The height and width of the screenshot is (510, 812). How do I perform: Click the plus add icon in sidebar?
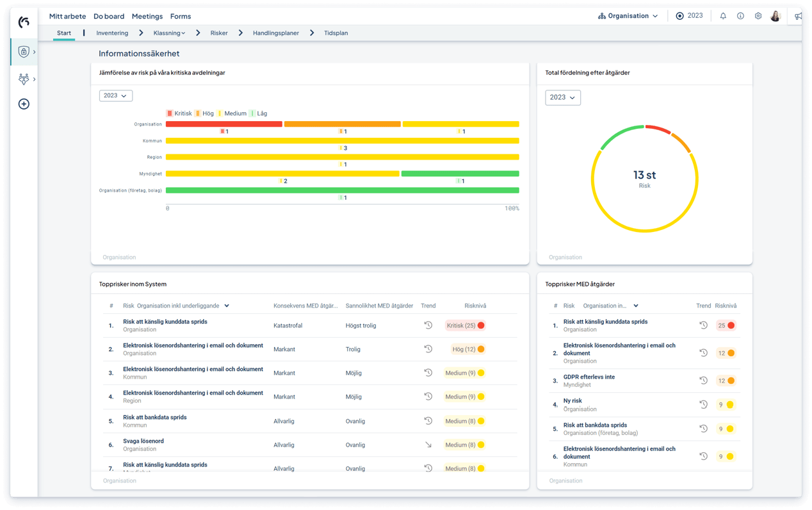tap(24, 104)
